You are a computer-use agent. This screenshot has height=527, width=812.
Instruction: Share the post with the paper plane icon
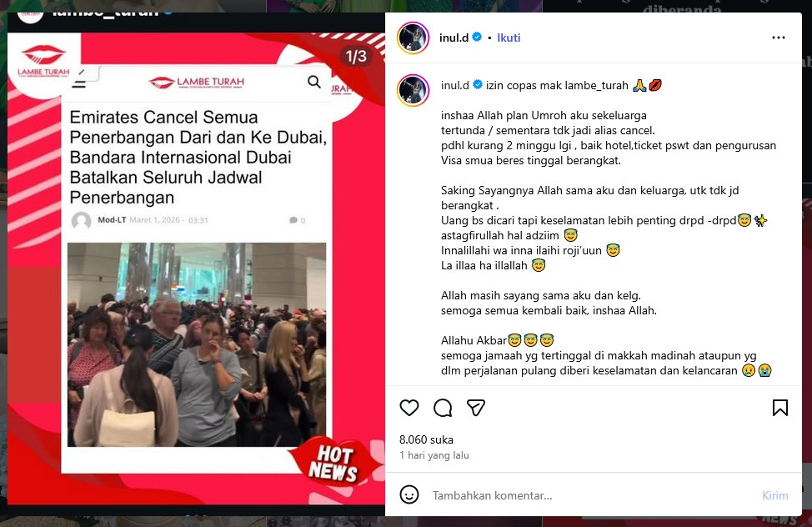click(476, 408)
